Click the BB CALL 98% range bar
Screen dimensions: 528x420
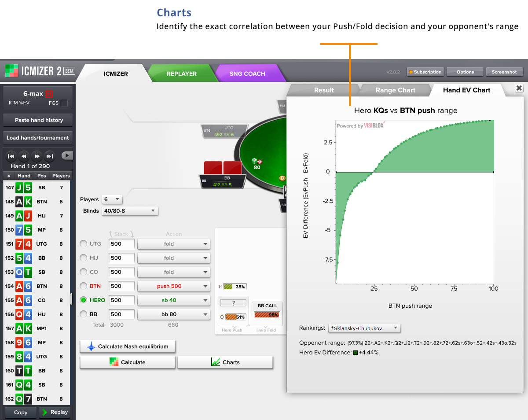pyautogui.click(x=267, y=315)
